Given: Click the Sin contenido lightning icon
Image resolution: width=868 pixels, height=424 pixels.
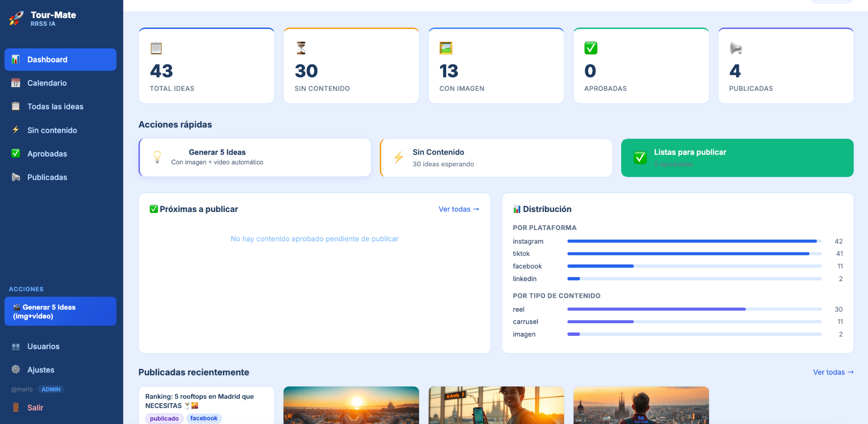Looking at the screenshot, I should tap(16, 130).
